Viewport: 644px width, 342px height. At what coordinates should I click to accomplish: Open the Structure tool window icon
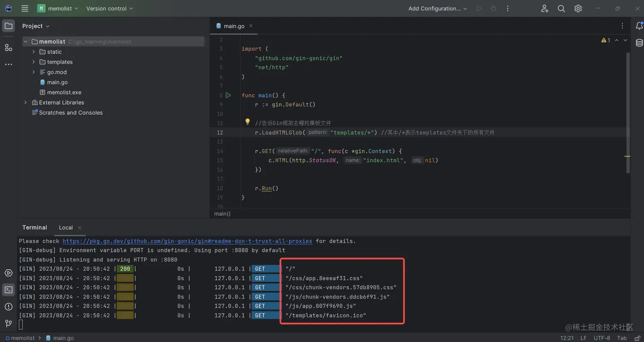pos(9,47)
